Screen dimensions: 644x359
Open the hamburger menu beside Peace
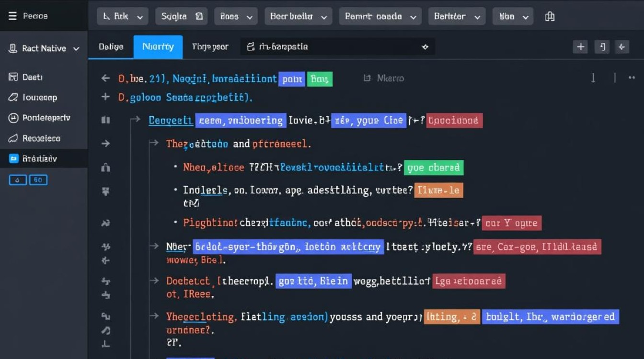12,16
